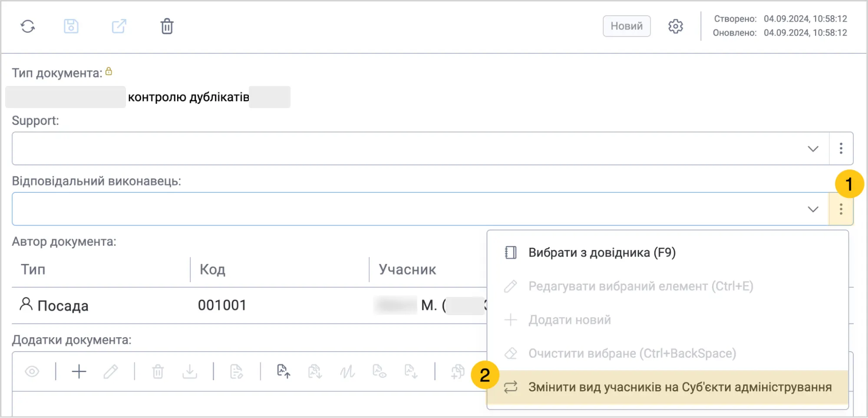Click the eye preview icon in attachments toolbar

click(32, 372)
